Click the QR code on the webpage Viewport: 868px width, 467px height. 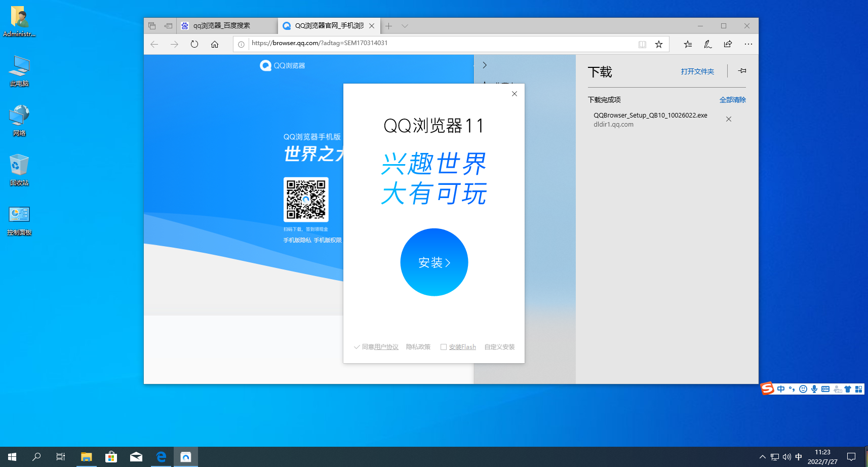[306, 200]
